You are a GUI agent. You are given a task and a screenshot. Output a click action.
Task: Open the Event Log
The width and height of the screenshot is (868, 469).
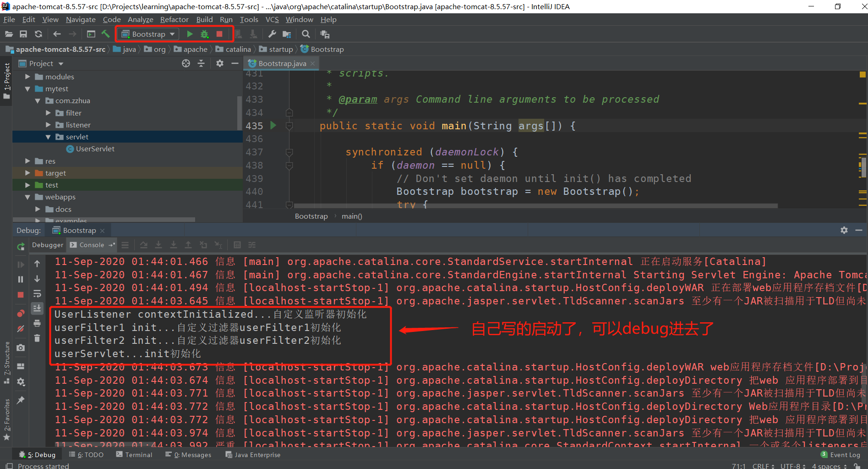click(x=841, y=455)
